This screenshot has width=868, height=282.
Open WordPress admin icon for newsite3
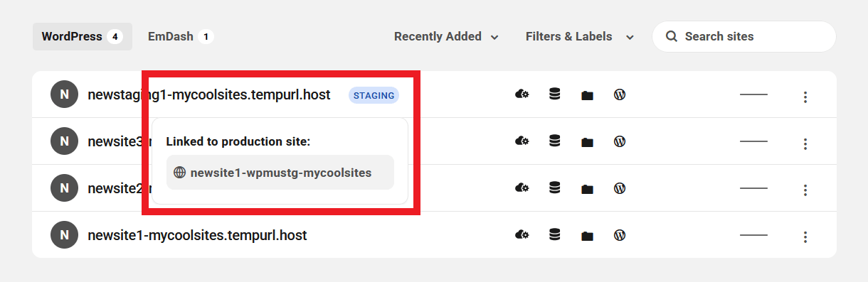pyautogui.click(x=620, y=141)
